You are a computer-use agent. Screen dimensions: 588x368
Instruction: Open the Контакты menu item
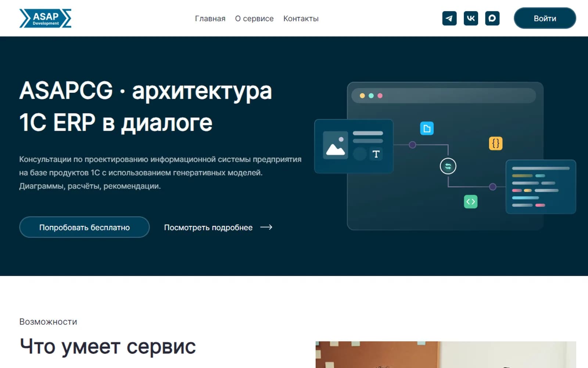[301, 18]
